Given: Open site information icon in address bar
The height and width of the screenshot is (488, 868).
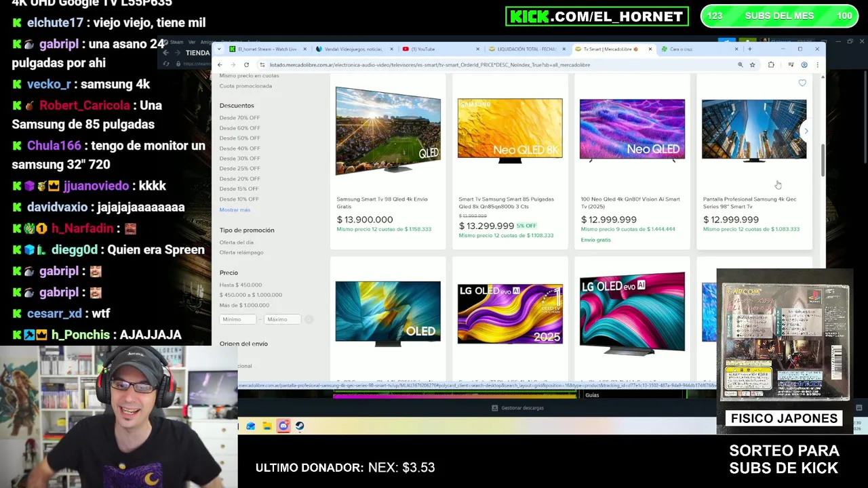Looking at the screenshot, I should (262, 65).
